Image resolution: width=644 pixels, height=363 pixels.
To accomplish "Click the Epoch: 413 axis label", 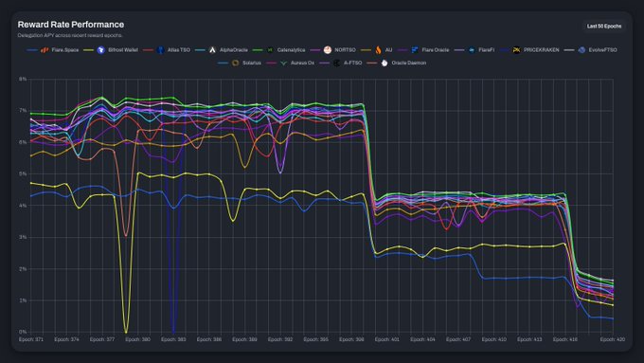I will coord(529,339).
